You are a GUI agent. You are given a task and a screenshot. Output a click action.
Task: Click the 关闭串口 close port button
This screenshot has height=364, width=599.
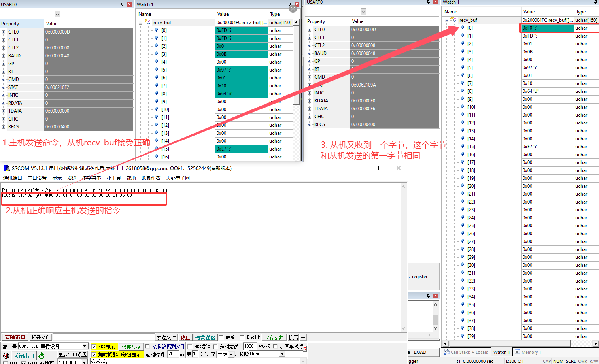point(24,356)
